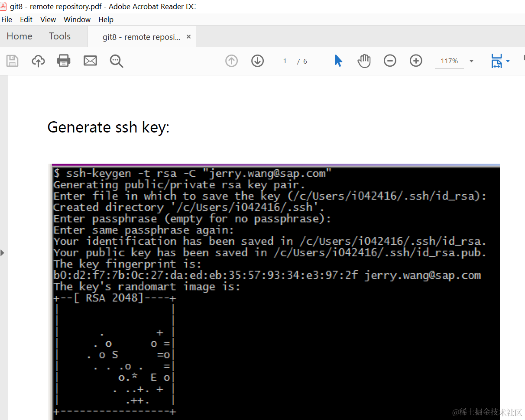Go to previous page arrow
Viewport: 525px width, 420px height.
click(232, 61)
